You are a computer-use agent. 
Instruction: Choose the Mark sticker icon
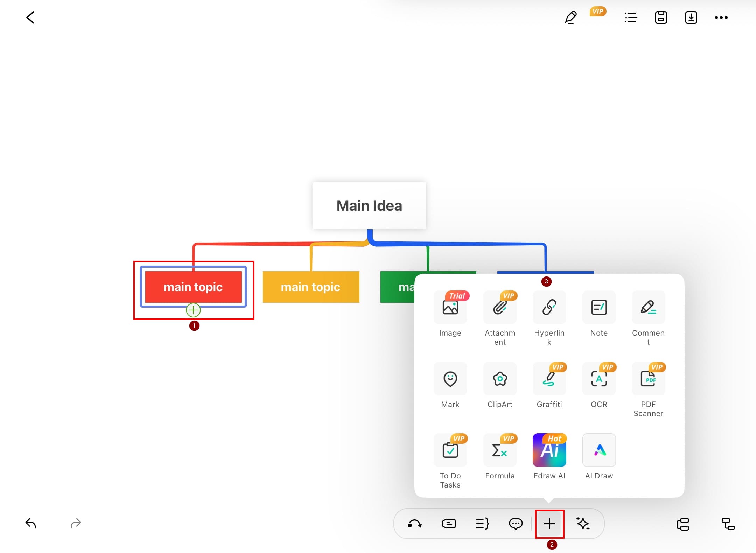(450, 379)
